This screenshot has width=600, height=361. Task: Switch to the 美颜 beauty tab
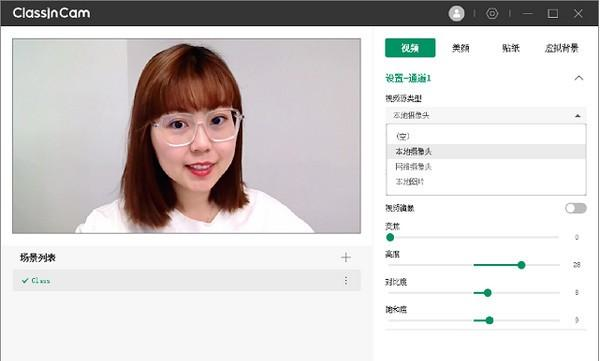coord(460,48)
